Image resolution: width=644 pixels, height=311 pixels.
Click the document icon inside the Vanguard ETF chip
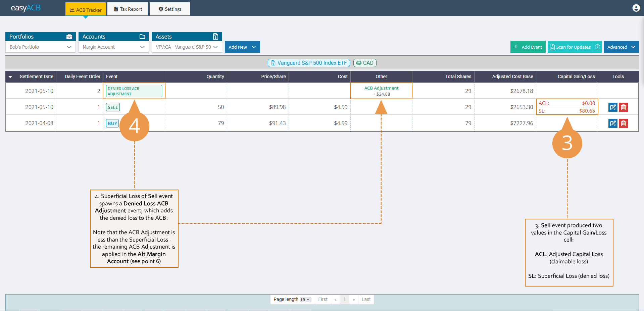[x=273, y=63]
